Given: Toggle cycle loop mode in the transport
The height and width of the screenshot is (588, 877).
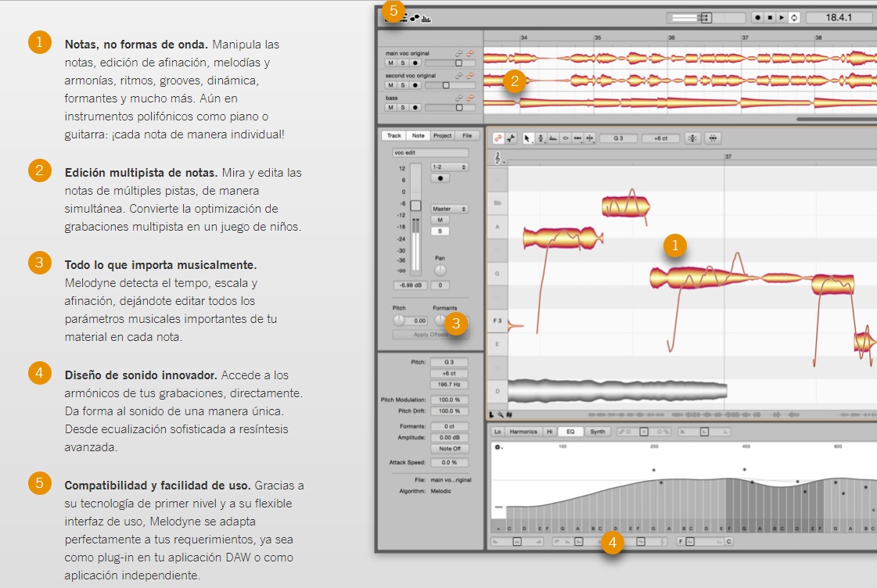Looking at the screenshot, I should [x=794, y=18].
